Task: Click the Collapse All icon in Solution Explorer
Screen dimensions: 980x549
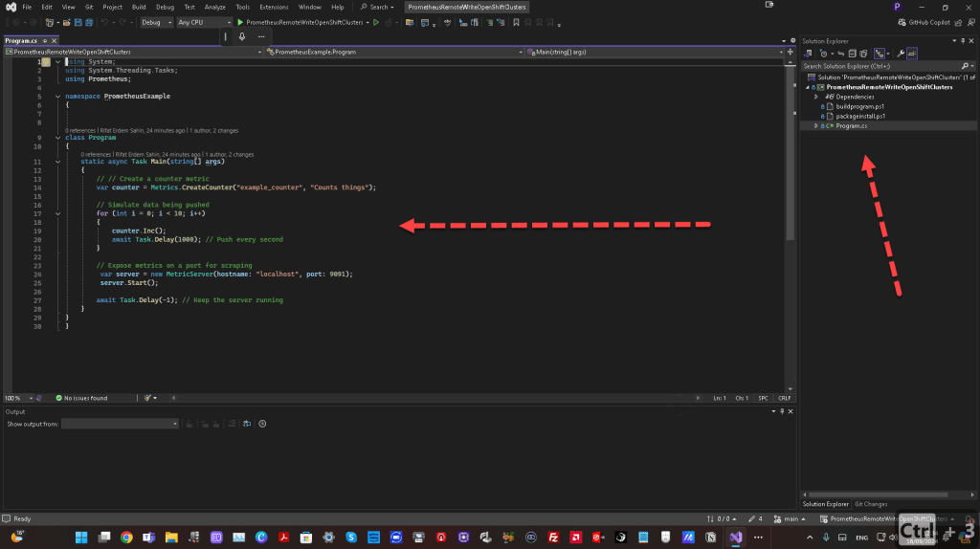Action: click(852, 54)
